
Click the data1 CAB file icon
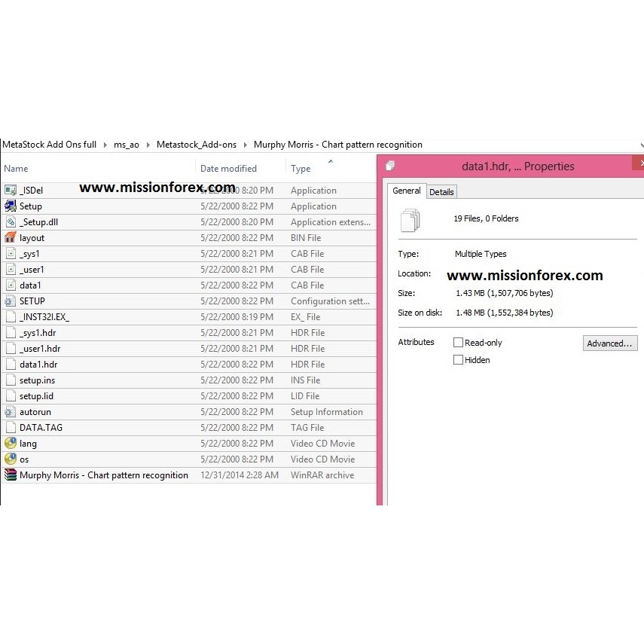tap(11, 285)
